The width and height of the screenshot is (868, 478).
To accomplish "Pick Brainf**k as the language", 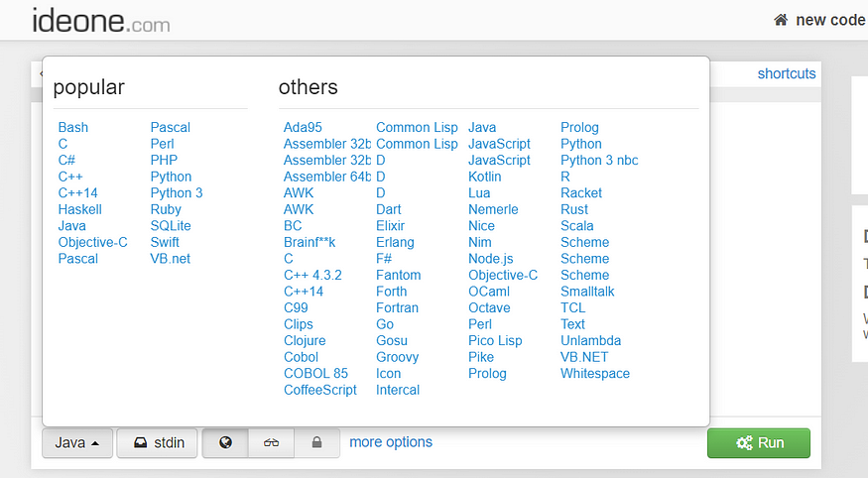I will [310, 242].
